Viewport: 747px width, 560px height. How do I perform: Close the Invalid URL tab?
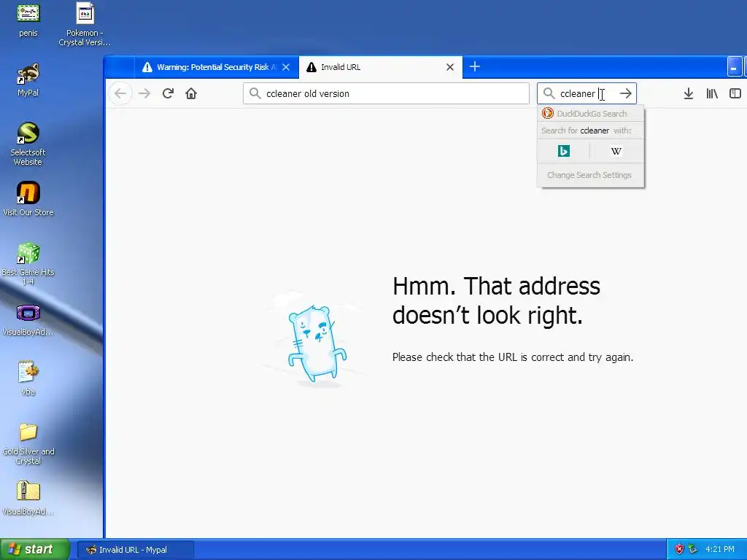pos(449,67)
